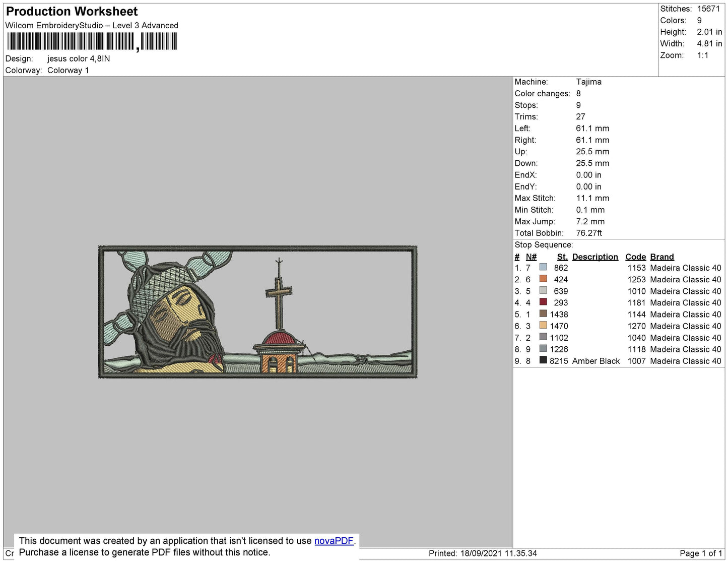Viewport: 728px width, 563px height.
Task: Click thread code '1181'
Action: (x=636, y=302)
